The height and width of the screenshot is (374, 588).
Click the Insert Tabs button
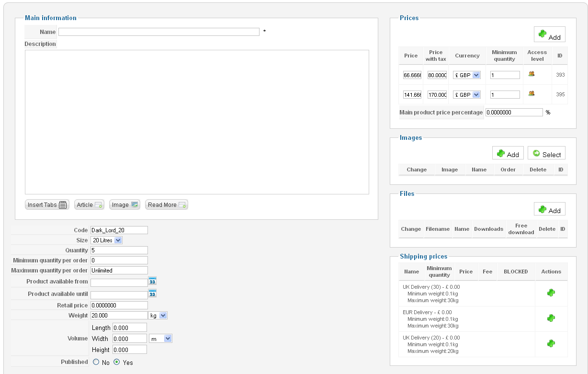[47, 205]
